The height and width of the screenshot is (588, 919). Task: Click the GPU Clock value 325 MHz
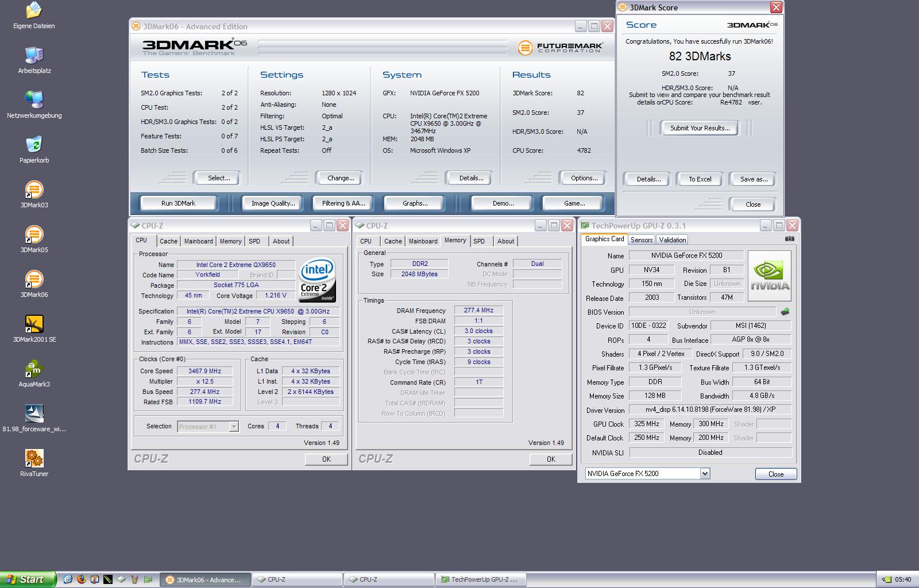(646, 424)
